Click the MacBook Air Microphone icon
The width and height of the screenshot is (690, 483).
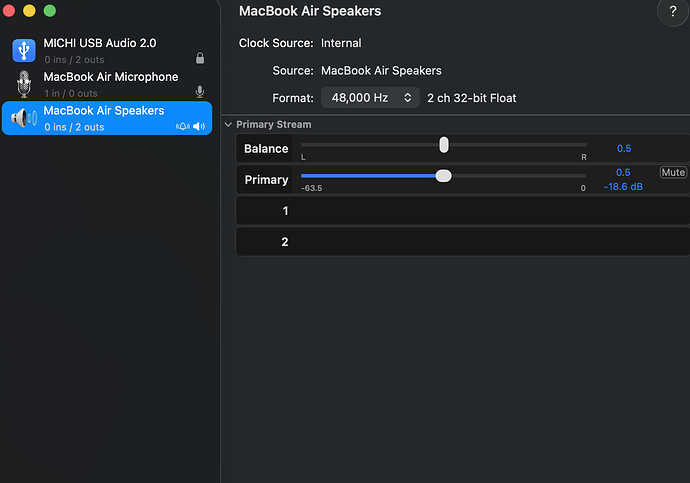(24, 84)
